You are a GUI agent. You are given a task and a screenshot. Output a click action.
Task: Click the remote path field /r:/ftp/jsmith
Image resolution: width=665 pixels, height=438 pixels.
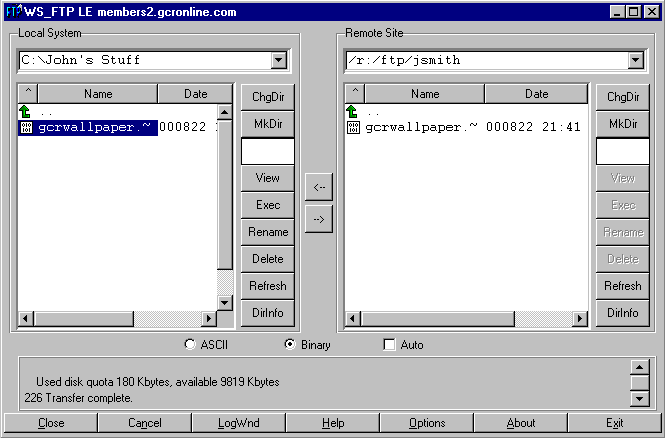click(487, 60)
